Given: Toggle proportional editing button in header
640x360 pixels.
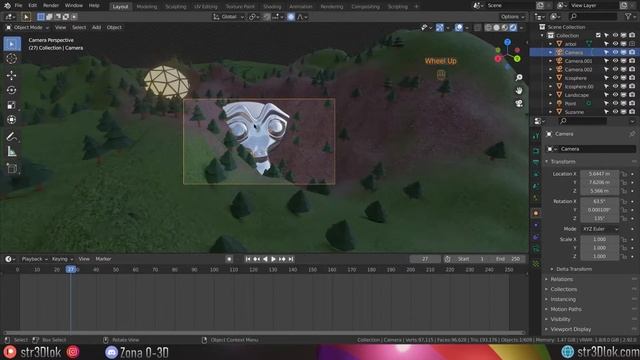Looking at the screenshot, I should [x=291, y=17].
